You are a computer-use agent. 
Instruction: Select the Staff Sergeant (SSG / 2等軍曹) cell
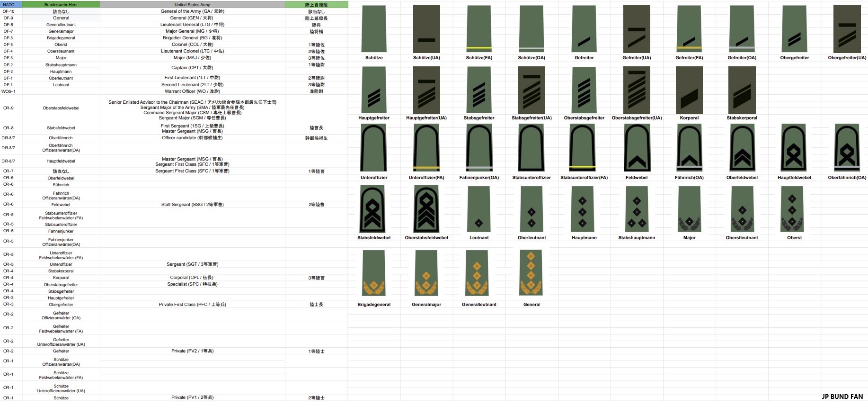tap(192, 205)
